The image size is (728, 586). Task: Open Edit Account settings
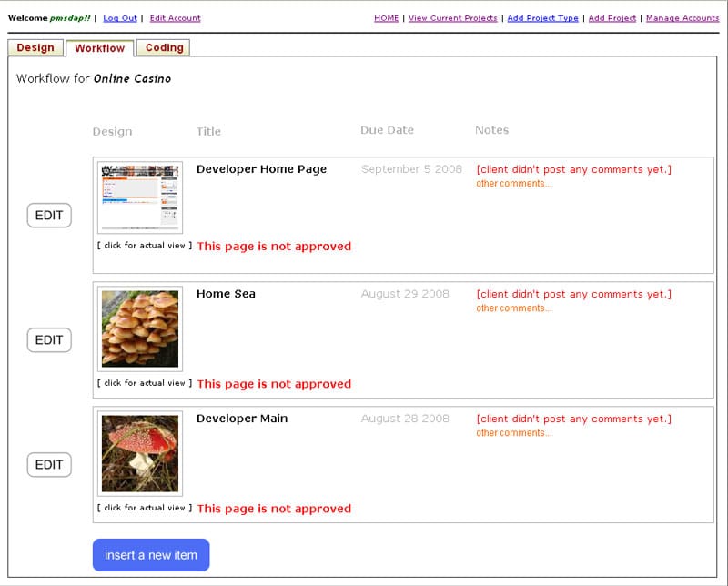pos(177,17)
